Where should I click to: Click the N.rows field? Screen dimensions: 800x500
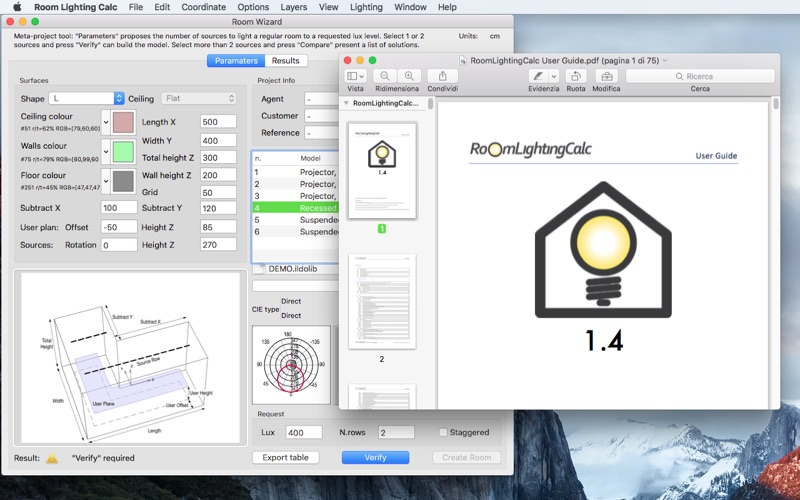click(x=396, y=432)
